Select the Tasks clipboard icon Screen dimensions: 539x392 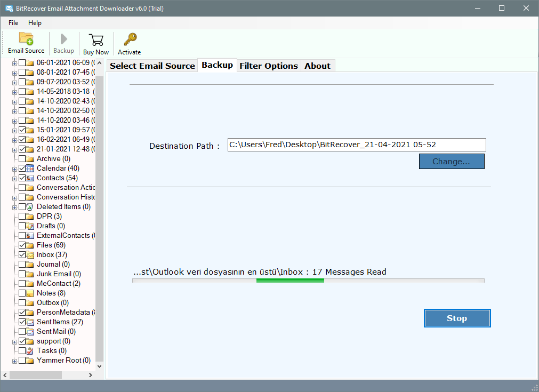[30, 351]
